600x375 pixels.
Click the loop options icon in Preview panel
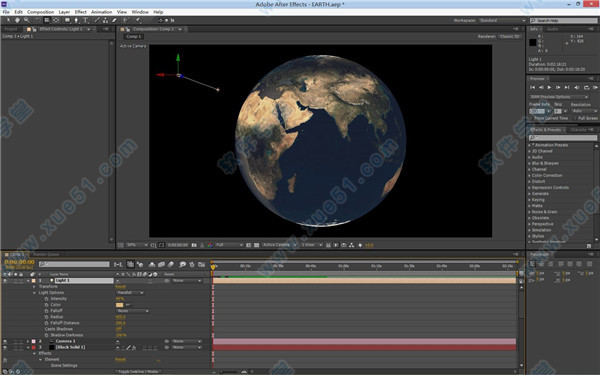coord(586,88)
